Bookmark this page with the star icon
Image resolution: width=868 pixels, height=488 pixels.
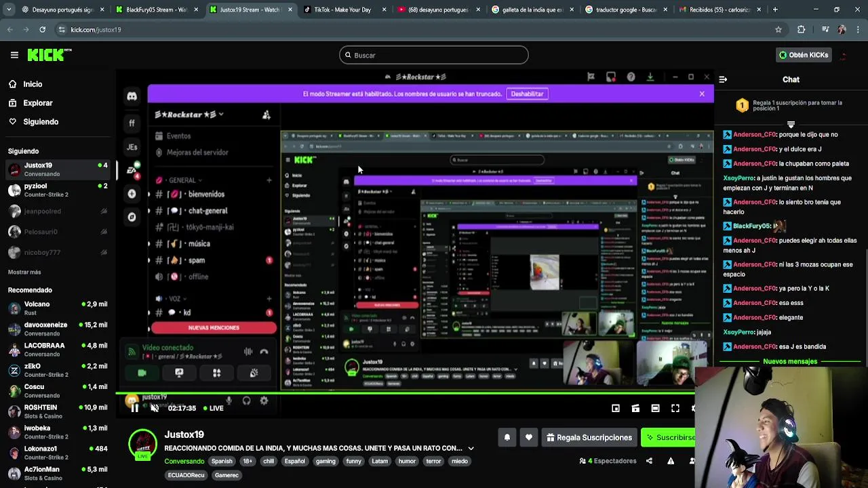point(778,30)
